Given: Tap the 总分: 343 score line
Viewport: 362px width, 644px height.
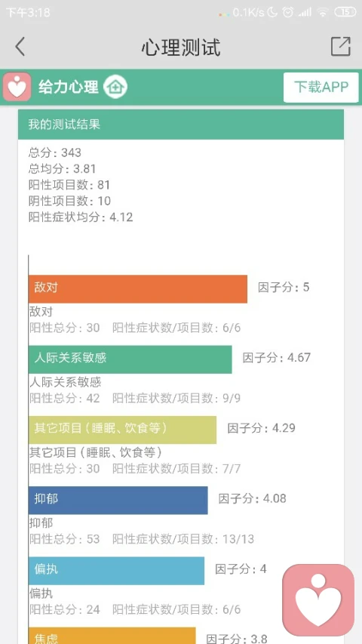Looking at the screenshot, I should coord(54,153).
